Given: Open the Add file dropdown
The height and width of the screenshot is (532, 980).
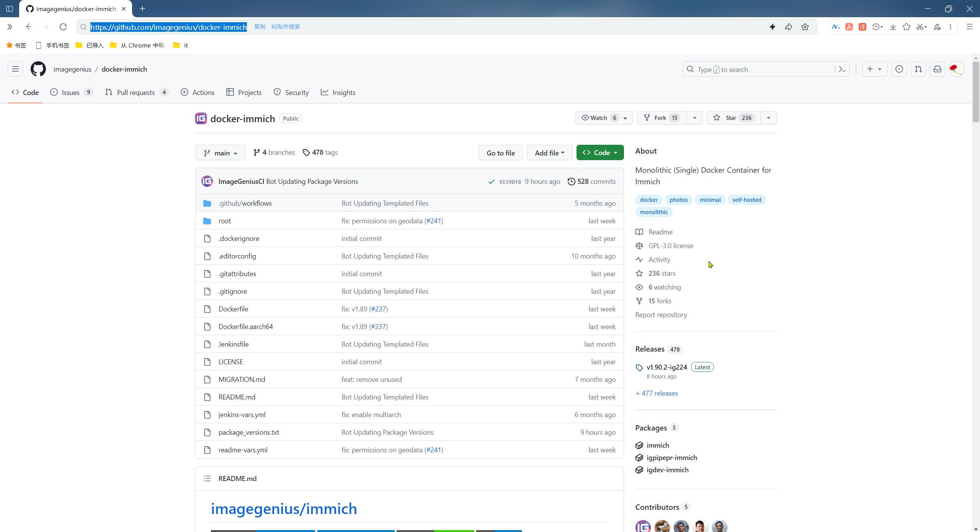Looking at the screenshot, I should pos(549,152).
